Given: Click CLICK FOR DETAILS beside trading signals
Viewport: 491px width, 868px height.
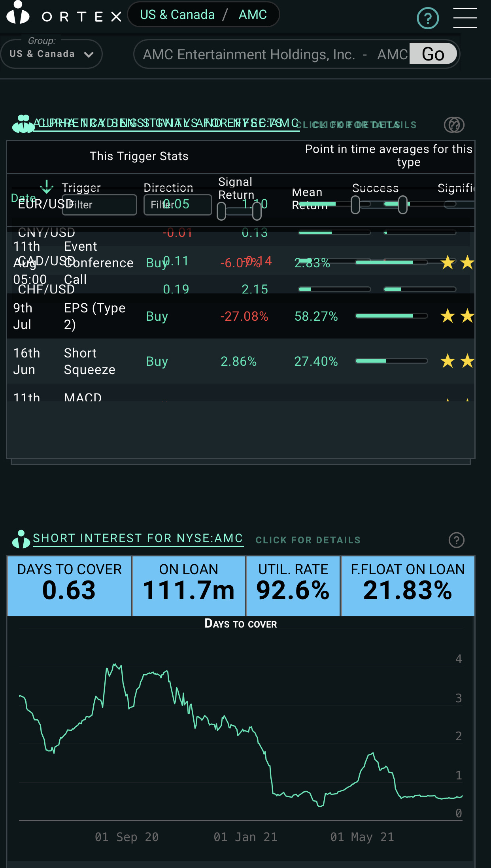Looking at the screenshot, I should coord(356,125).
